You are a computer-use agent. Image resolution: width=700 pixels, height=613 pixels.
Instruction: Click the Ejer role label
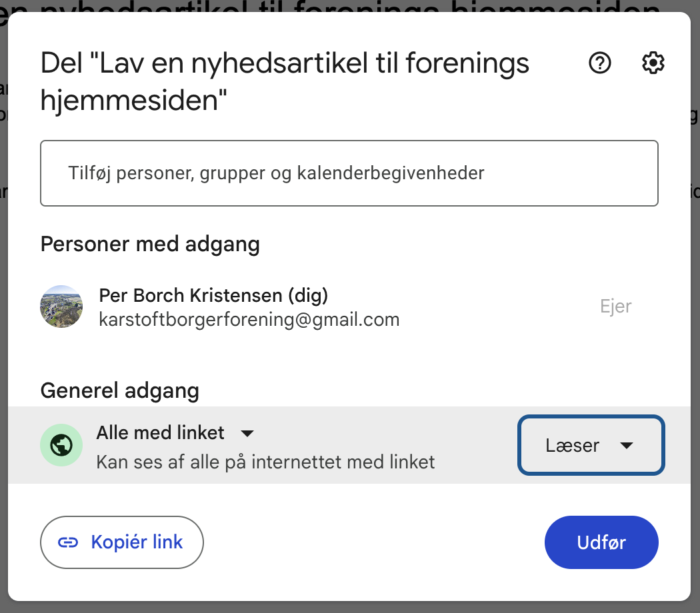615,307
